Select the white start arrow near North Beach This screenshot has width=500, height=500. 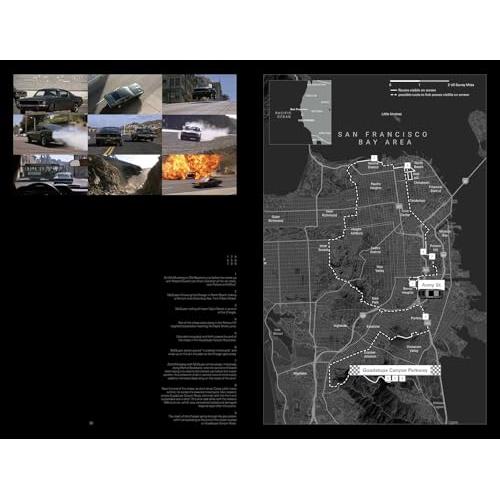pos(410,173)
